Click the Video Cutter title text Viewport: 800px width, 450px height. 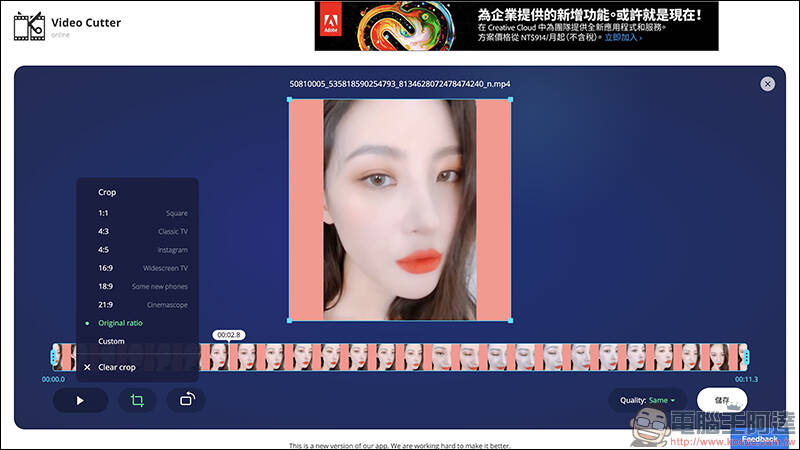[86, 22]
